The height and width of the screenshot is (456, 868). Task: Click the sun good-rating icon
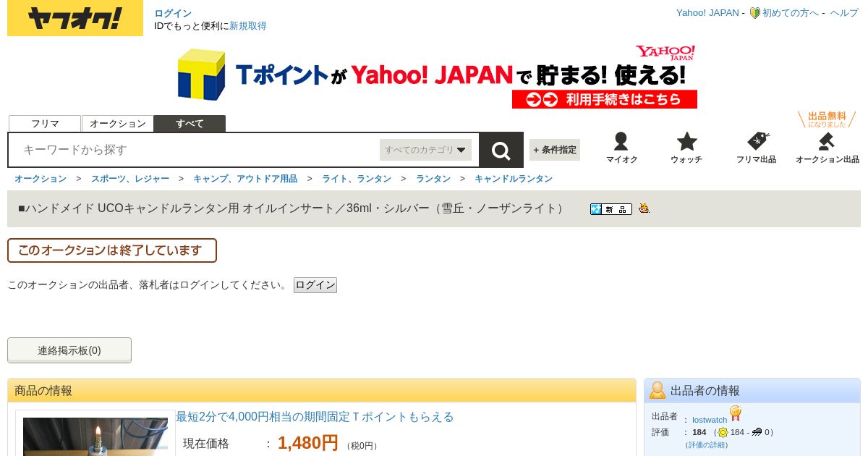click(x=723, y=432)
